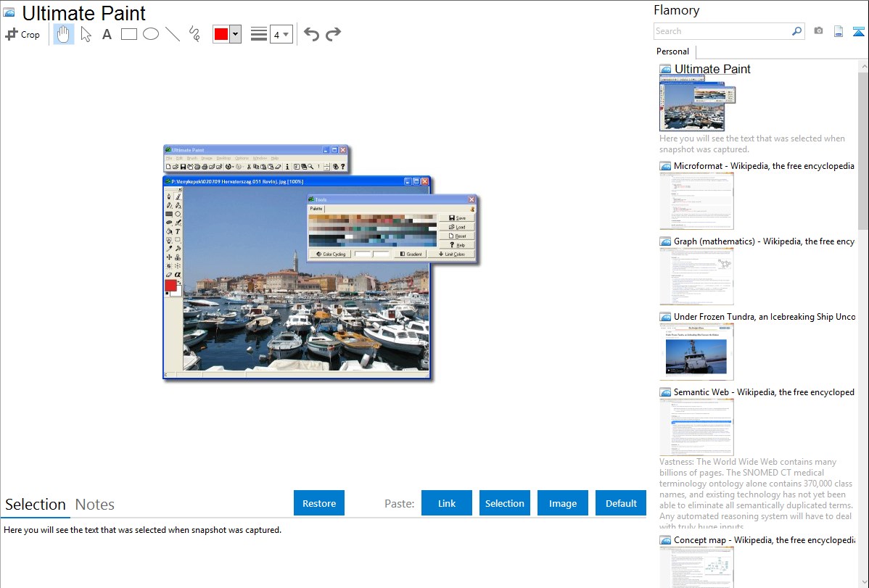This screenshot has height=588, width=869.
Task: Click description under sidebar Ultimate Paint thumbnail
Action: (752, 144)
